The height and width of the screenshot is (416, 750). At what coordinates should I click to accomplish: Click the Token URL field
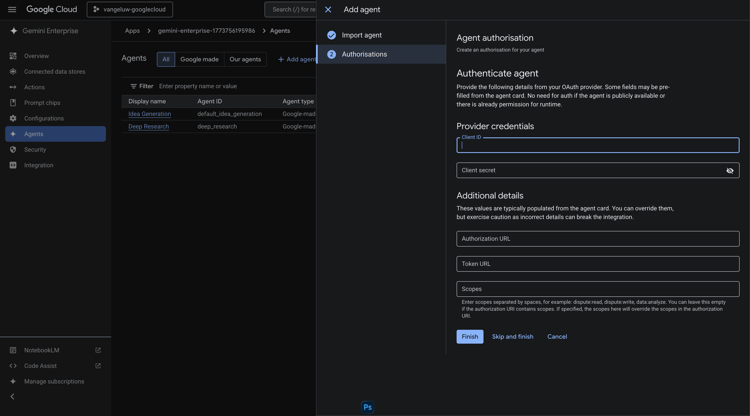[x=598, y=264]
